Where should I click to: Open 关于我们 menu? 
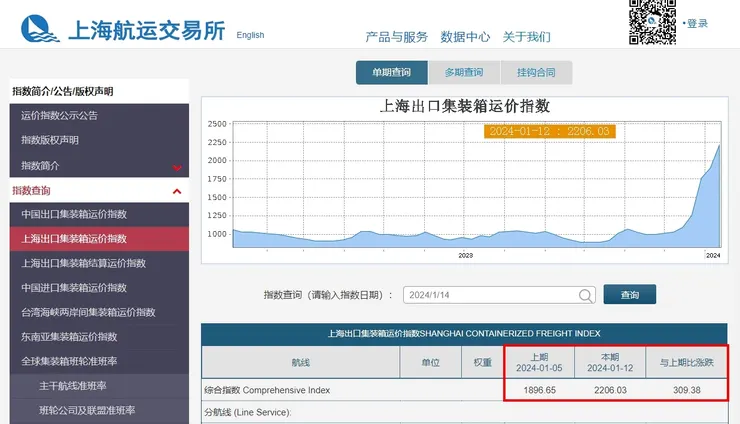pyautogui.click(x=526, y=37)
